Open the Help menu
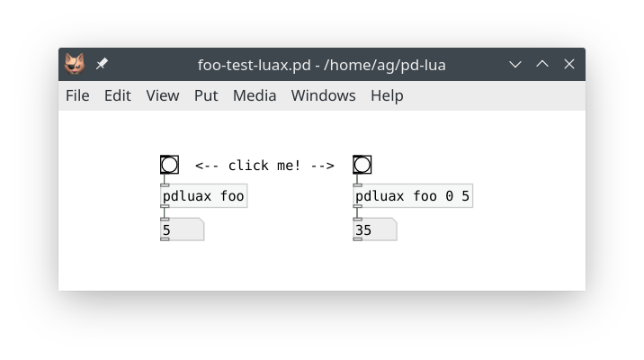The height and width of the screenshot is (360, 644). coord(387,95)
